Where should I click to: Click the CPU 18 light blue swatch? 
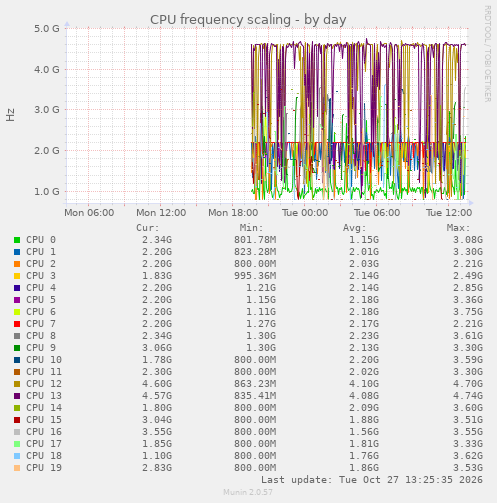pyautogui.click(x=17, y=456)
